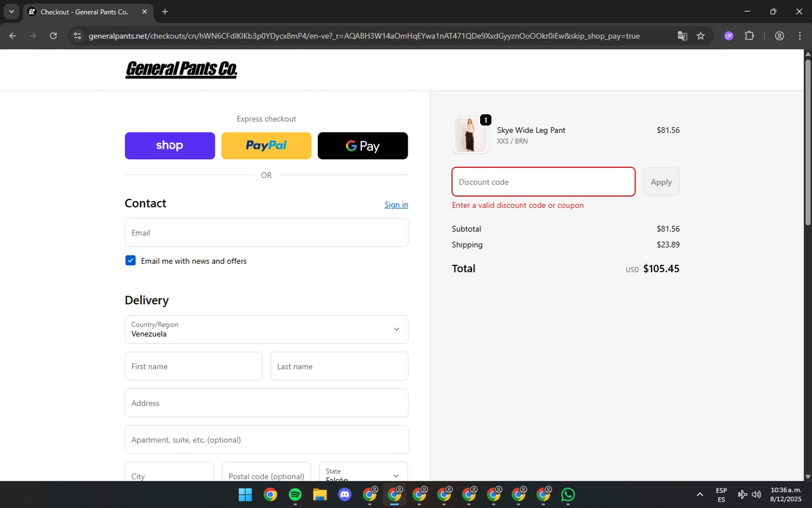Go back in browser history

click(12, 36)
